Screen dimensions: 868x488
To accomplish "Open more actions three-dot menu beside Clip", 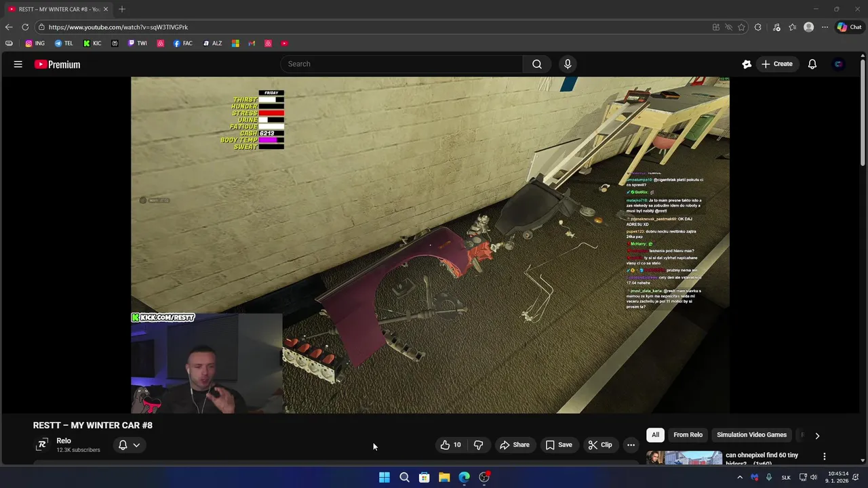I will point(631,445).
